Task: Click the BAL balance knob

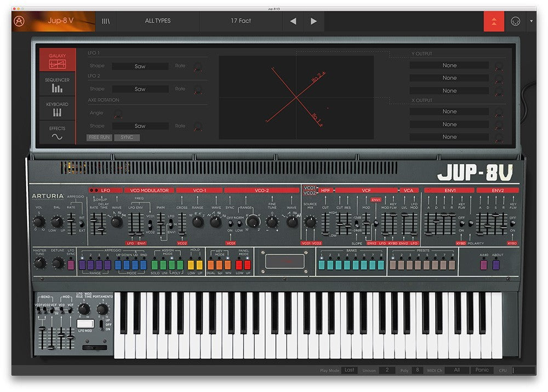Action: (x=57, y=221)
